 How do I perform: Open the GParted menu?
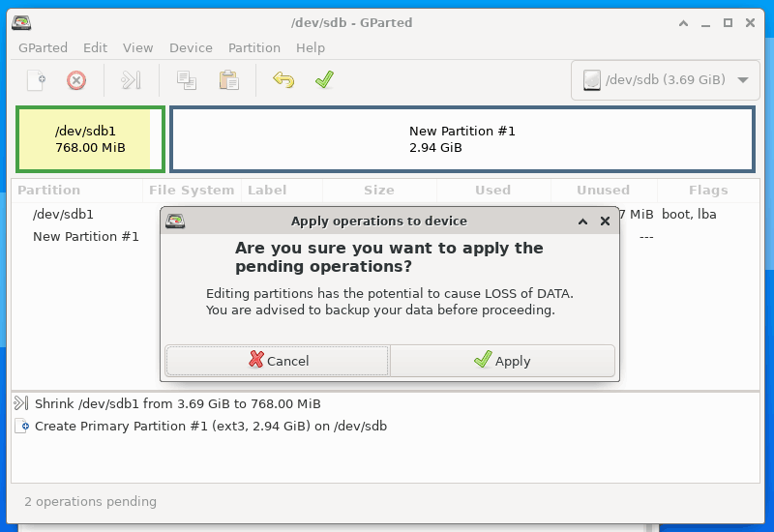(43, 47)
